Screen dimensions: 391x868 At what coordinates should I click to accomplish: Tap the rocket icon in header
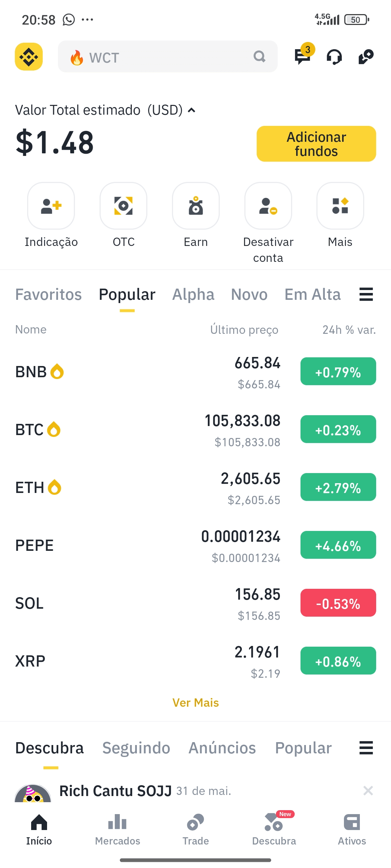[366, 57]
